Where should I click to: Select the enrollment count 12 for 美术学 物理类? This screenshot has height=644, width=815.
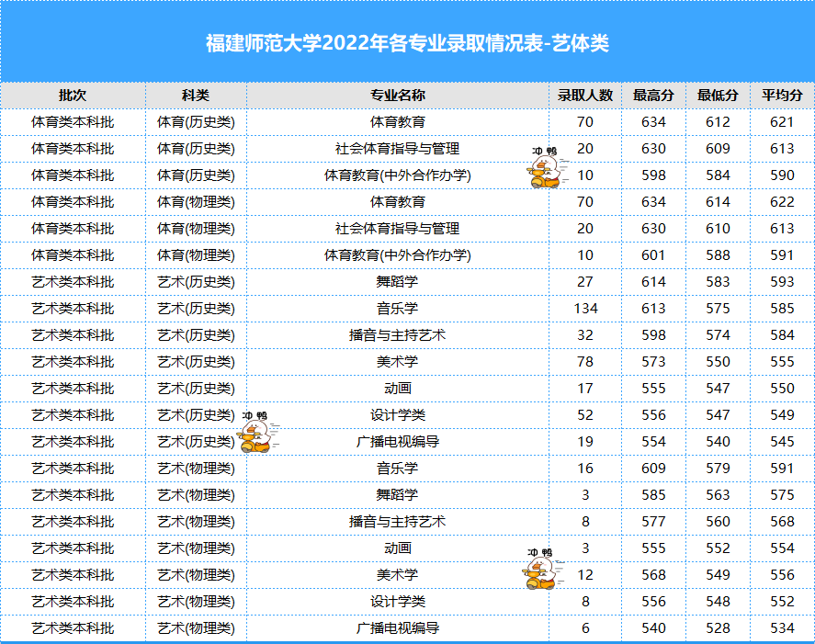[x=584, y=575]
